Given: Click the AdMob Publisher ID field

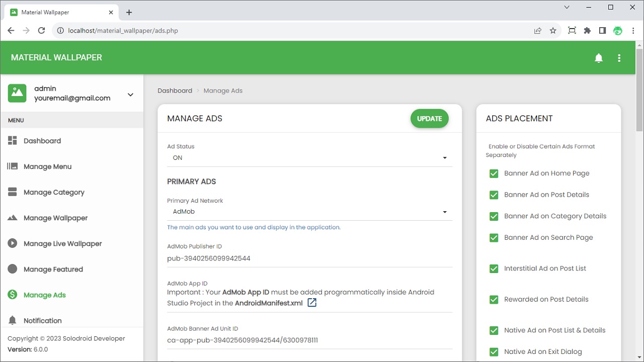Looking at the screenshot, I should pos(309,258).
